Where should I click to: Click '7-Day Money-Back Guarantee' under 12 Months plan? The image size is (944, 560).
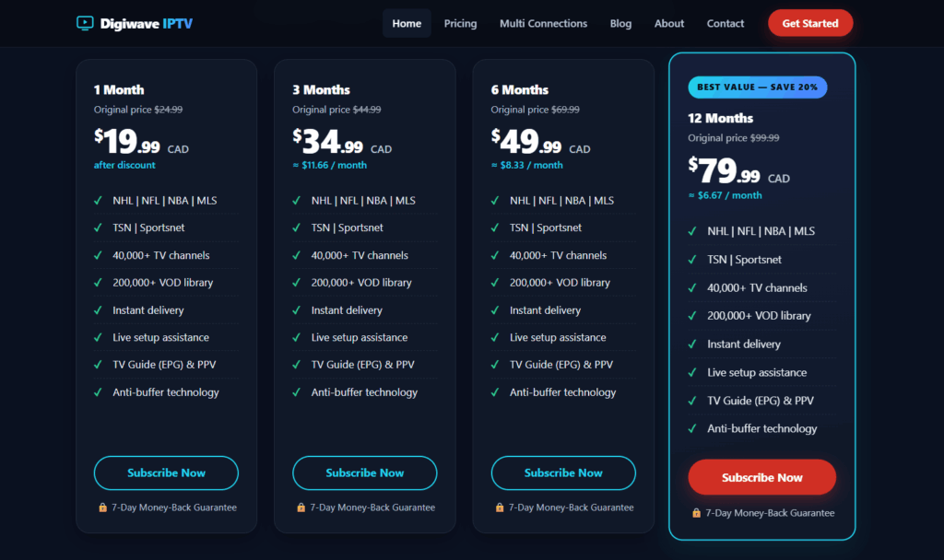(770, 513)
